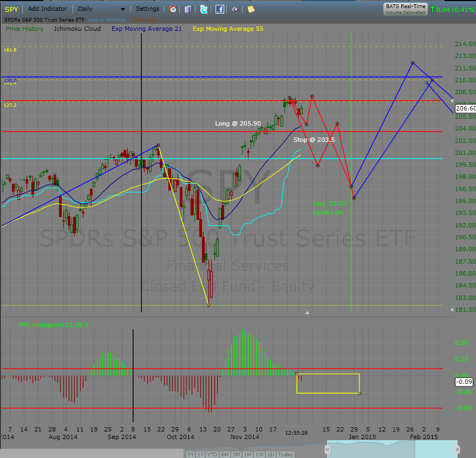This screenshot has width=476, height=458.
Task: Click the SPDRs S&P 500 Trust Series ETF name
Action: (44, 19)
